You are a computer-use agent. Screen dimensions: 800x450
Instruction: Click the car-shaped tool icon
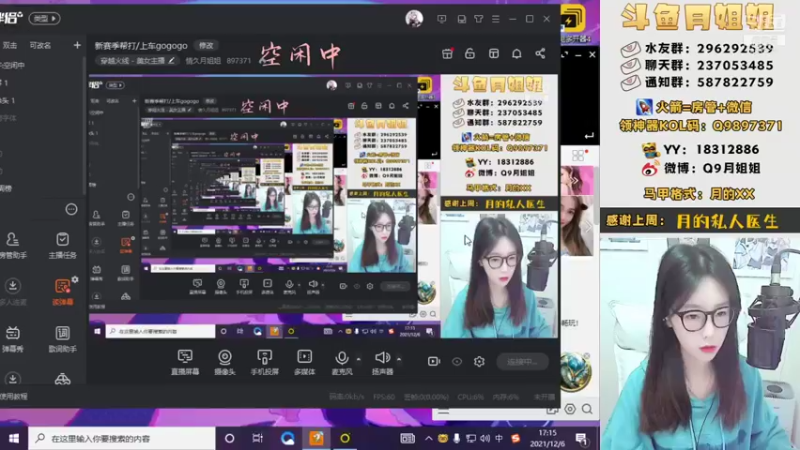click(x=62, y=379)
